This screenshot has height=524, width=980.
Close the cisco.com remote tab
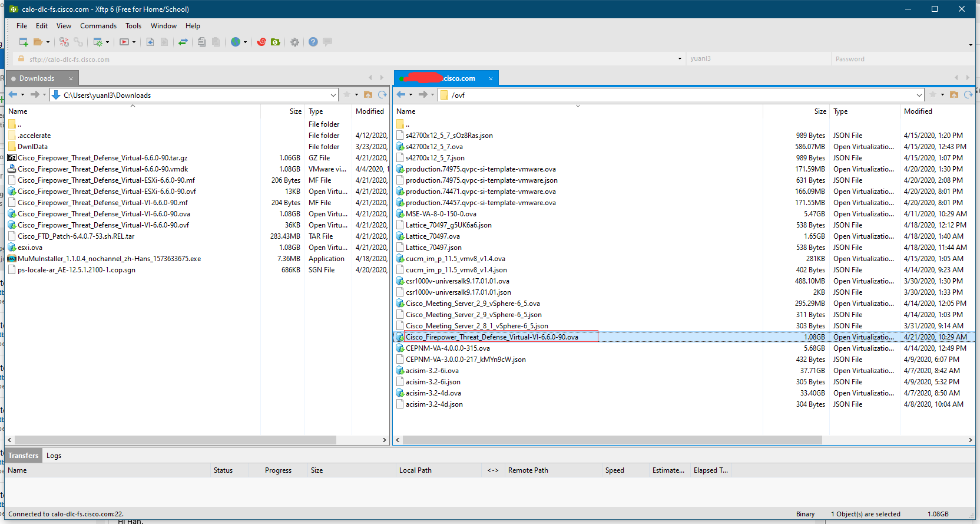pyautogui.click(x=491, y=78)
